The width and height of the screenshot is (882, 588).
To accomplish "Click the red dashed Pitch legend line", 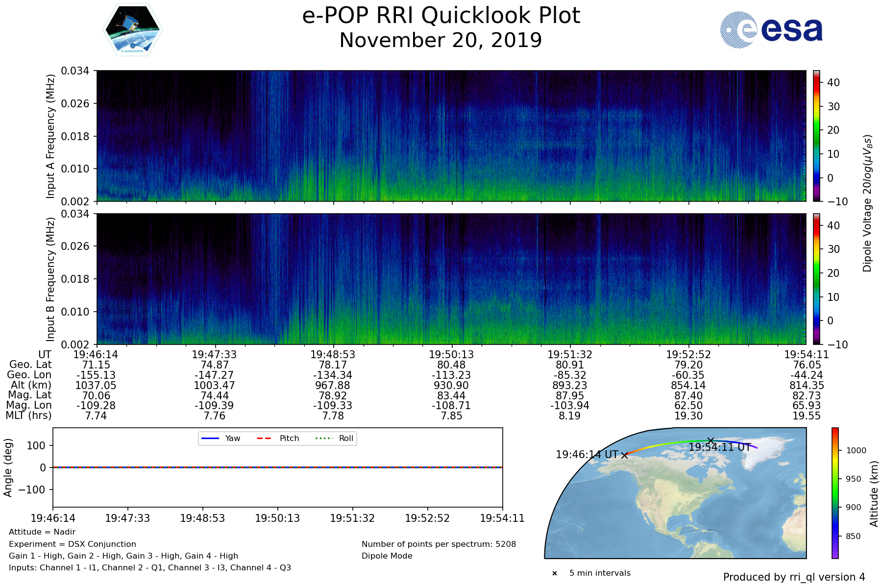I will click(x=264, y=439).
